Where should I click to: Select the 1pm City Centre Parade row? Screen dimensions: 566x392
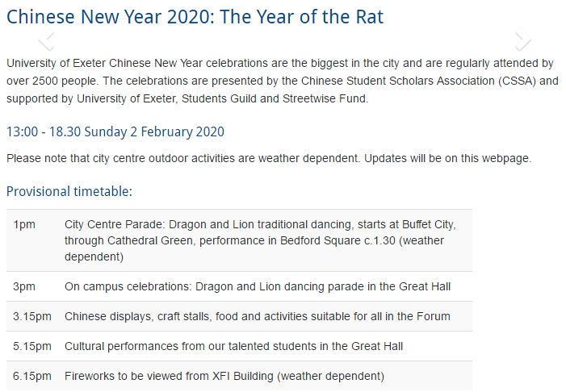(239, 240)
